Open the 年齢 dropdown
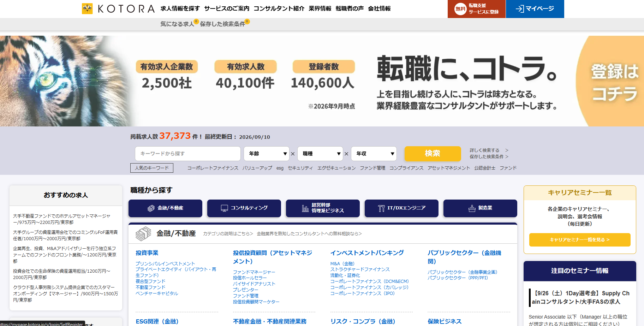 [x=267, y=154]
